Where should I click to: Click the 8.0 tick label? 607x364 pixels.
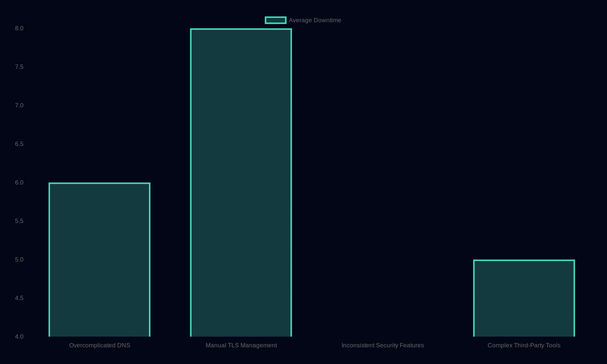[19, 28]
